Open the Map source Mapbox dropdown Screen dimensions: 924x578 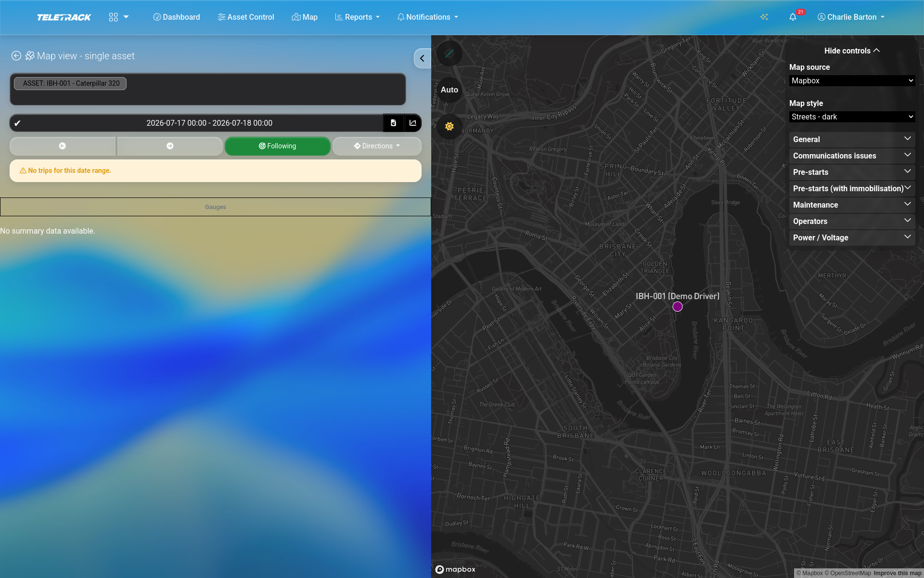point(852,81)
